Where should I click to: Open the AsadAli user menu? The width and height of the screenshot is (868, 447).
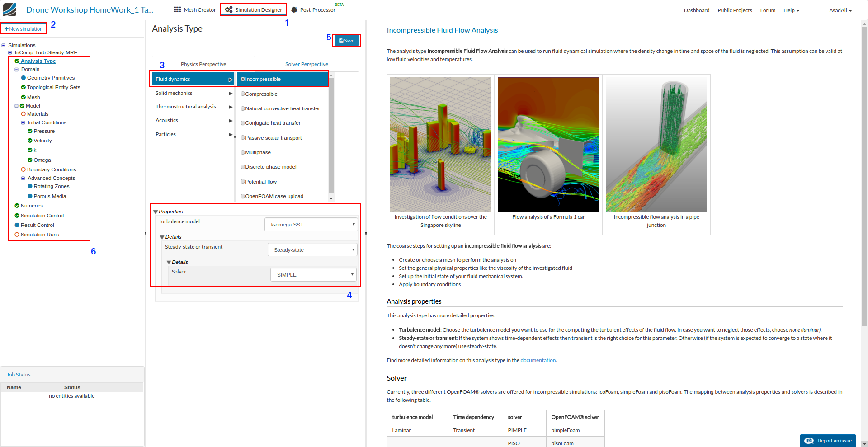tap(840, 10)
